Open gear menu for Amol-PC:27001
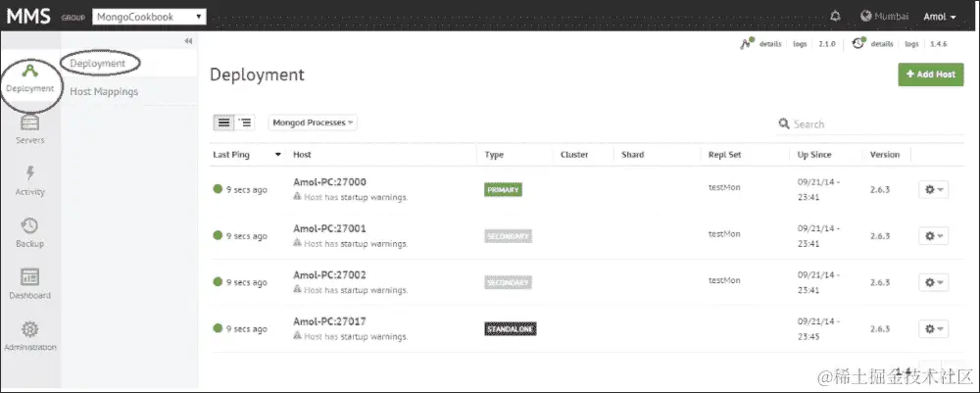This screenshot has width=980, height=393. (x=933, y=235)
